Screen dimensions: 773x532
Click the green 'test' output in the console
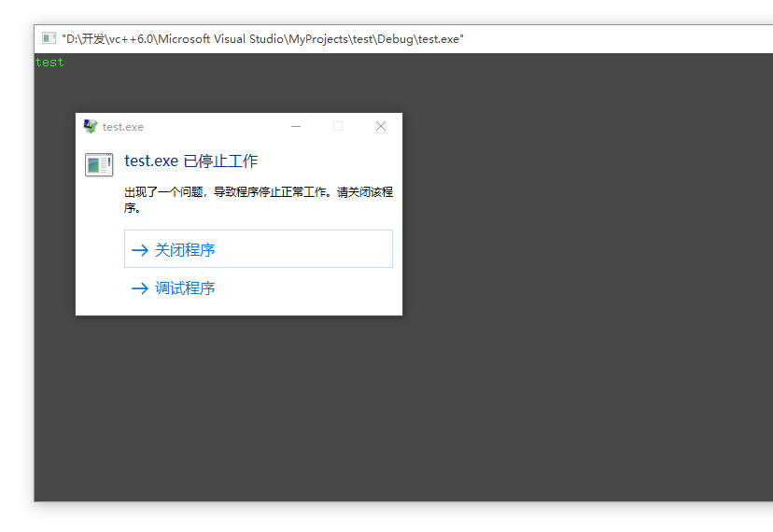click(x=49, y=63)
